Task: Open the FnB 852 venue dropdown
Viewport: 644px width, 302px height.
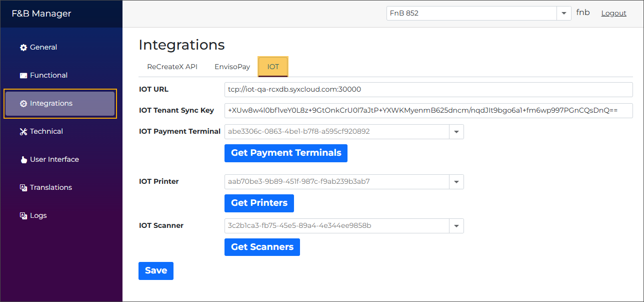Action: [x=563, y=13]
